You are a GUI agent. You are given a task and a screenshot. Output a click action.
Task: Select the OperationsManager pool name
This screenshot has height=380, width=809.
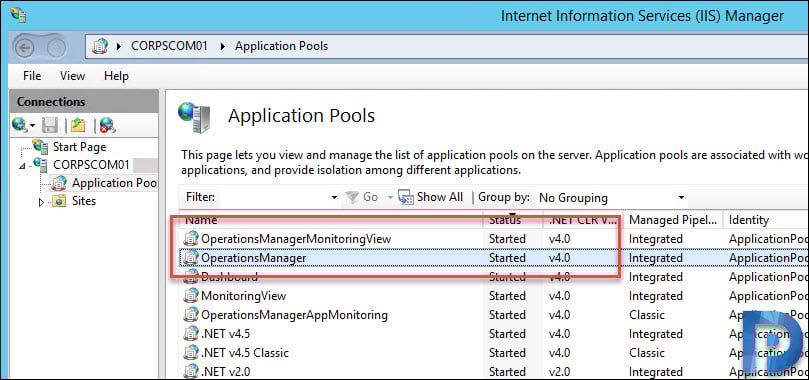point(254,258)
